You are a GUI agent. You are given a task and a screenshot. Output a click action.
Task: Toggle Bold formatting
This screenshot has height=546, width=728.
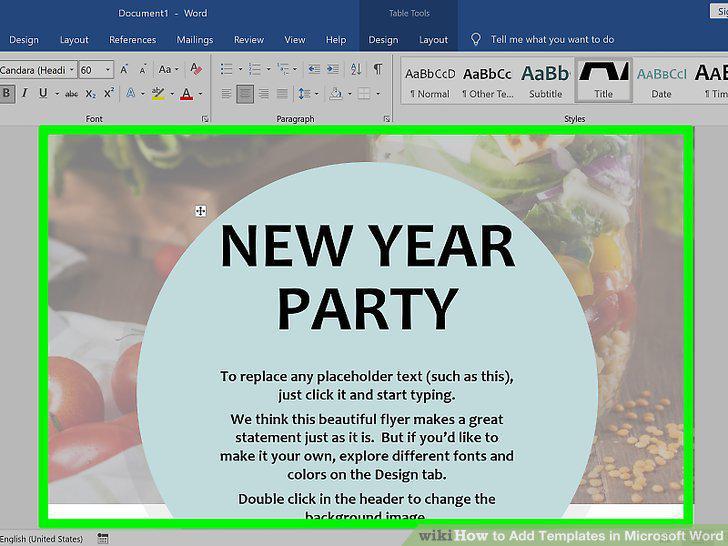click(6, 93)
